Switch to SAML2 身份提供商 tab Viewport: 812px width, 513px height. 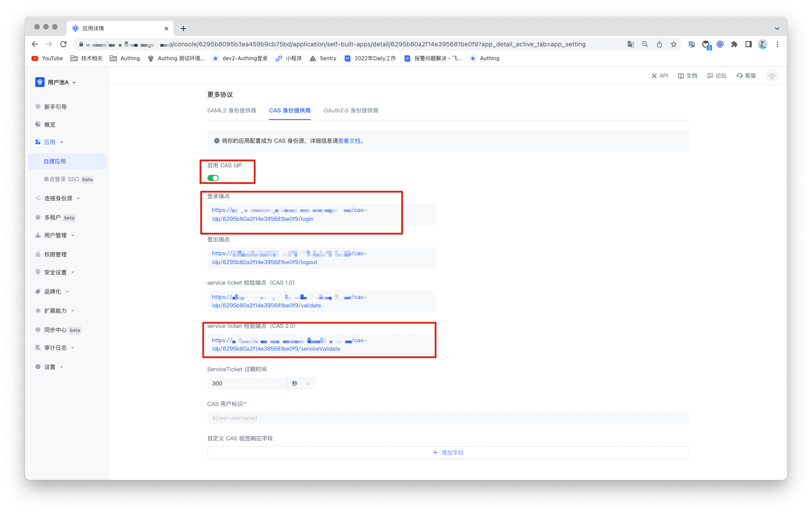[x=232, y=111]
